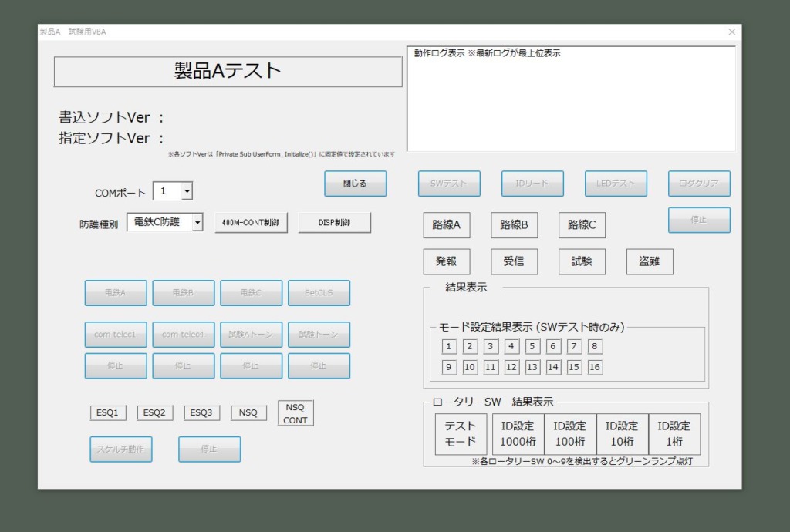Click the com telec1 button
The width and height of the screenshot is (790, 532).
tap(116, 335)
